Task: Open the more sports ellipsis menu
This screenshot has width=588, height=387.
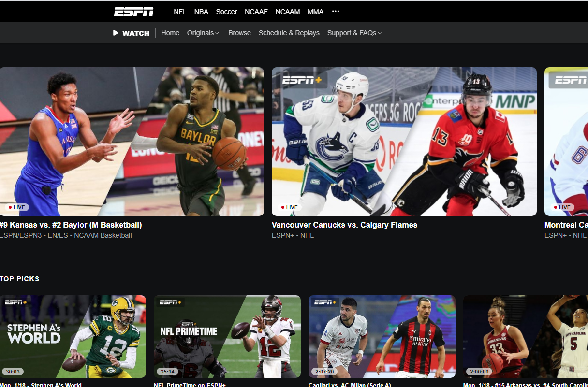Action: coord(336,12)
